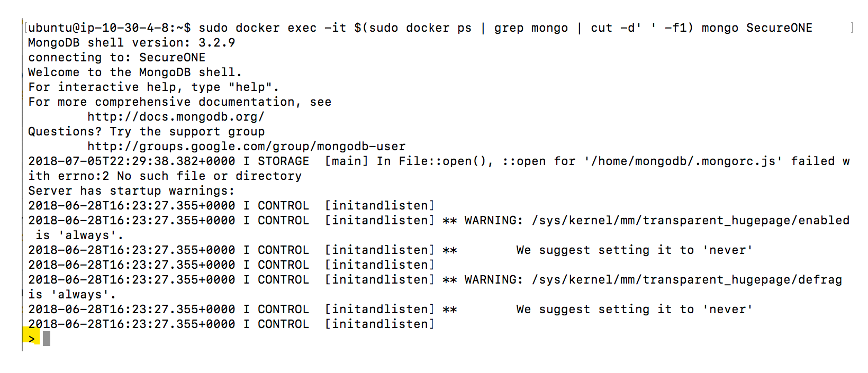Viewport: 868px width, 373px height.
Task: Click the 2018-07-05T22:29:38.382+0000 timestamp
Action: [x=131, y=161]
